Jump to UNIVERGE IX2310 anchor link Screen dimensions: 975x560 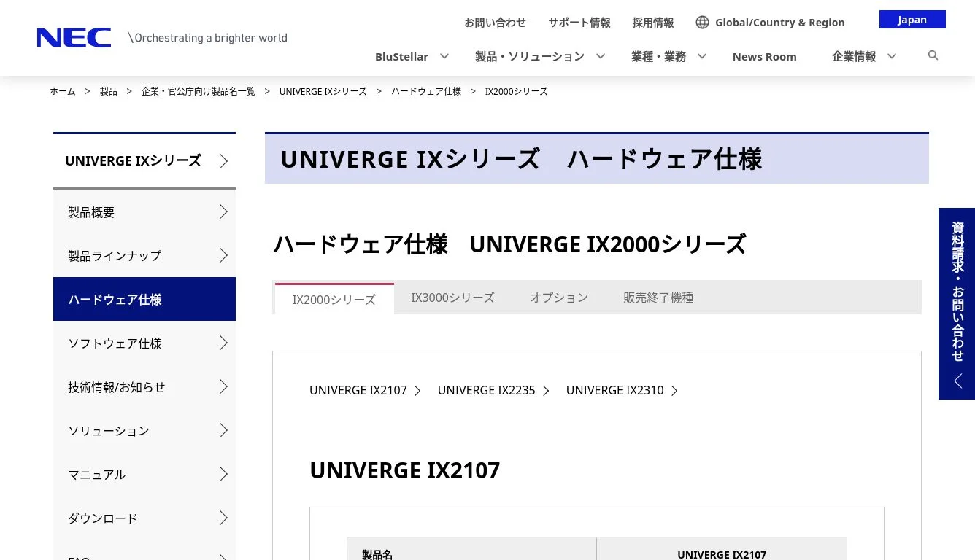[615, 391]
